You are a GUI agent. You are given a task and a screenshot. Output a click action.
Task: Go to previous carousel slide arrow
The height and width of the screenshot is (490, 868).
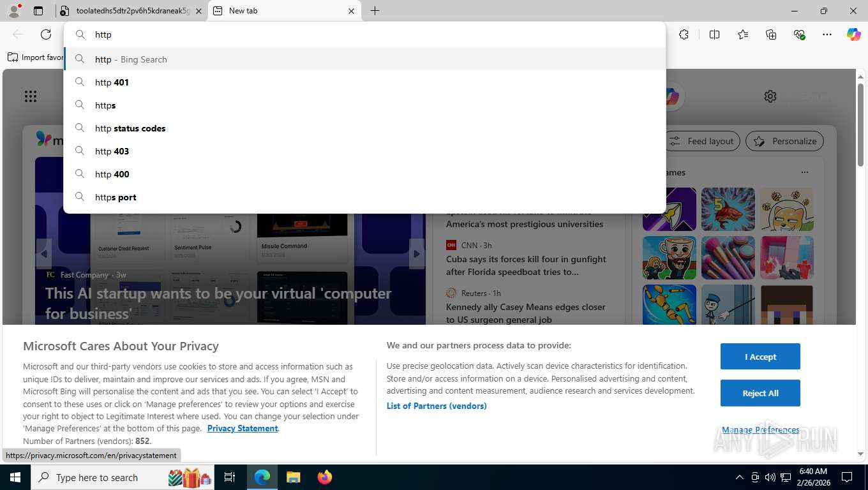pos(43,254)
